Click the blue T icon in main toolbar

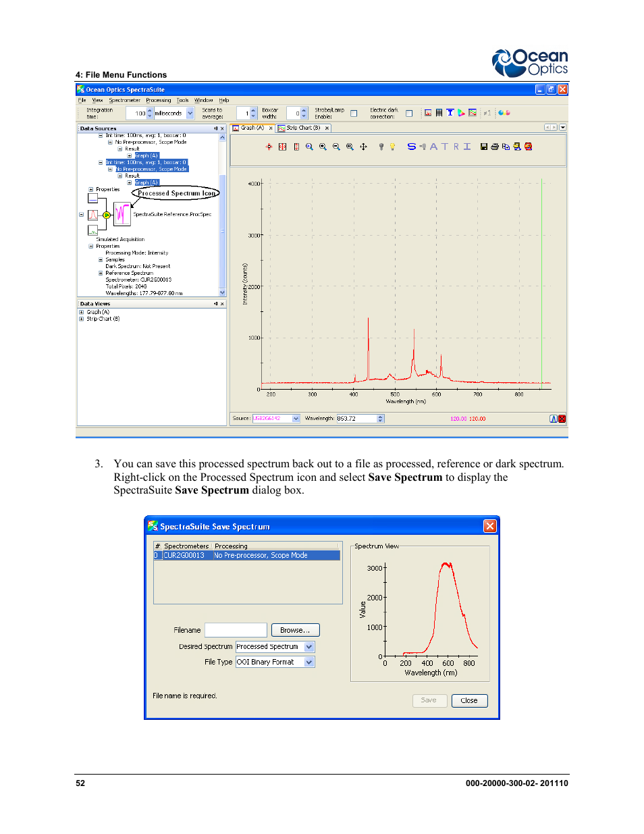[450, 113]
